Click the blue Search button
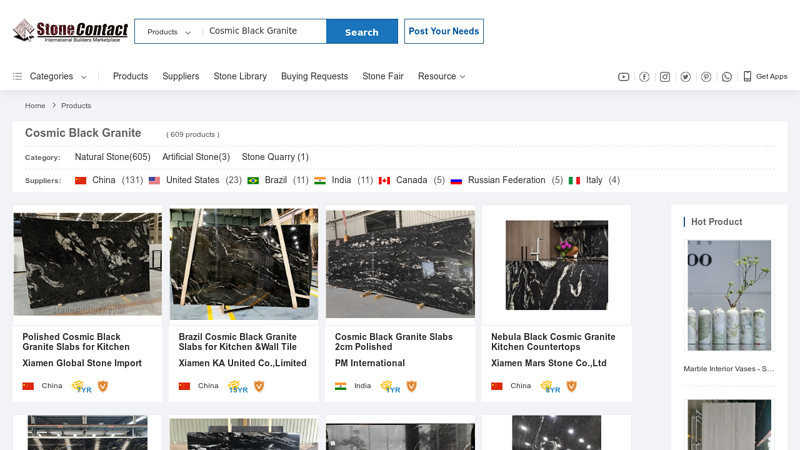The image size is (800, 450). tap(361, 32)
